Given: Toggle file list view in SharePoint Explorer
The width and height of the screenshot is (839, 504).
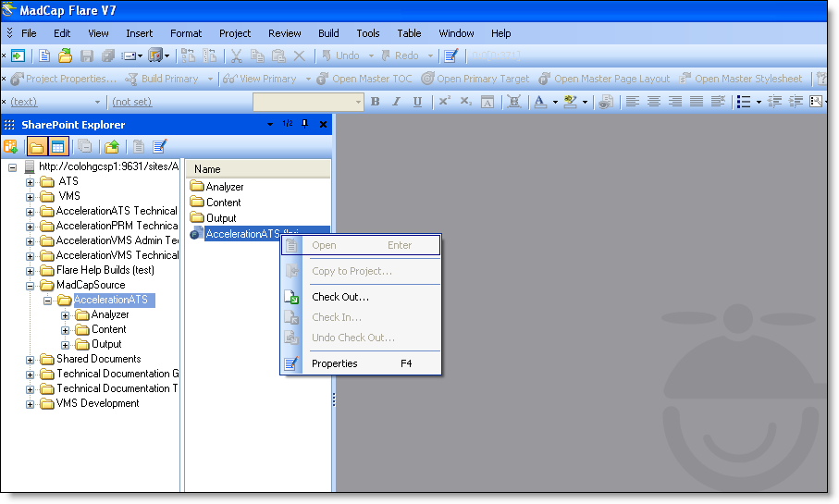Looking at the screenshot, I should tap(57, 147).
